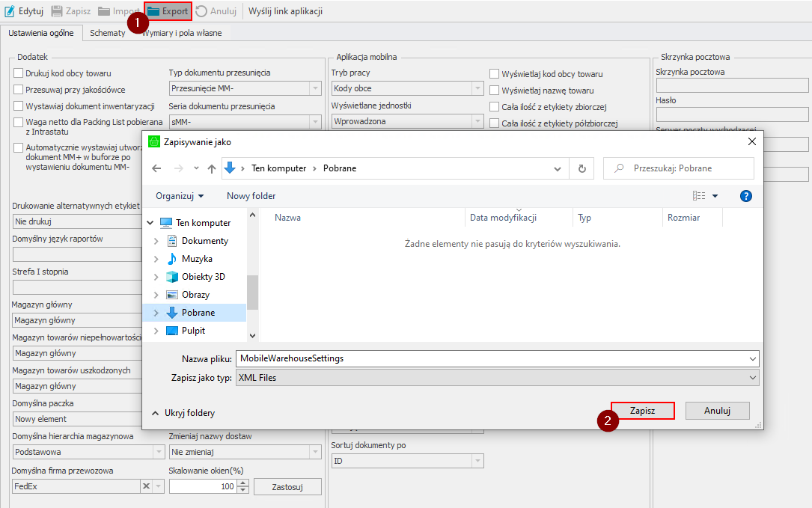
Task: Refresh the Pobrane folder listing
Action: point(581,168)
